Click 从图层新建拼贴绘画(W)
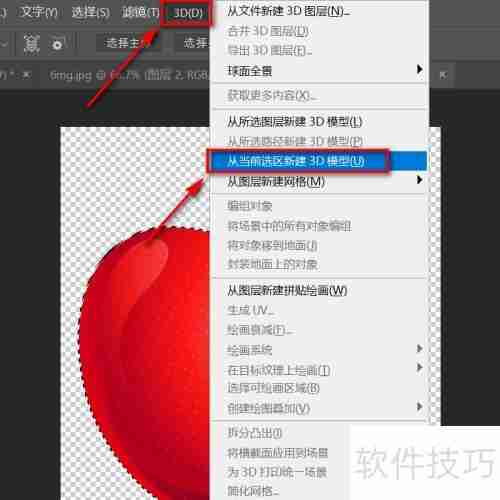The image size is (500, 500). (319, 291)
